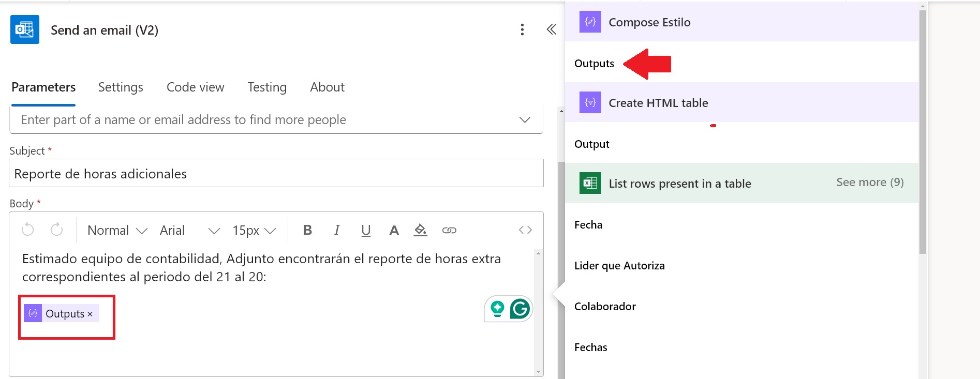The width and height of the screenshot is (980, 379).
Task: Click the redo arrow icon
Action: tap(57, 230)
